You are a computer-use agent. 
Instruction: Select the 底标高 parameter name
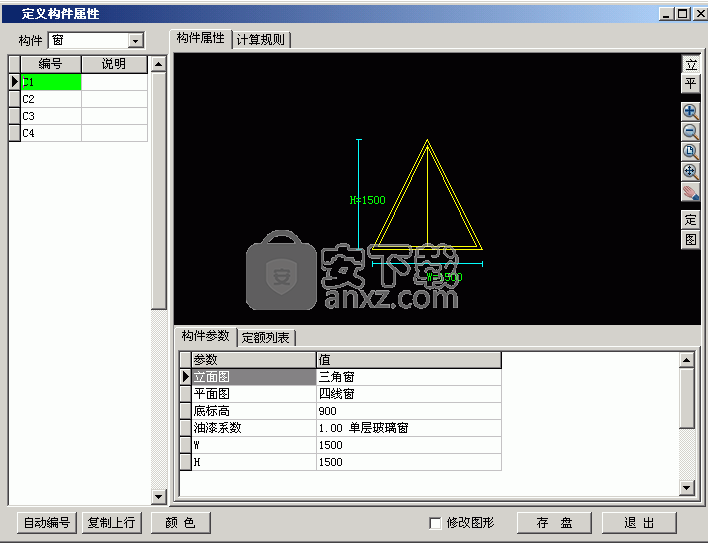[x=254, y=411]
